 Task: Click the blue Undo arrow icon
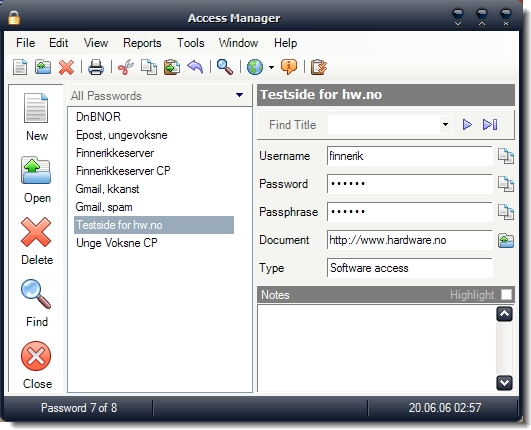[x=195, y=67]
